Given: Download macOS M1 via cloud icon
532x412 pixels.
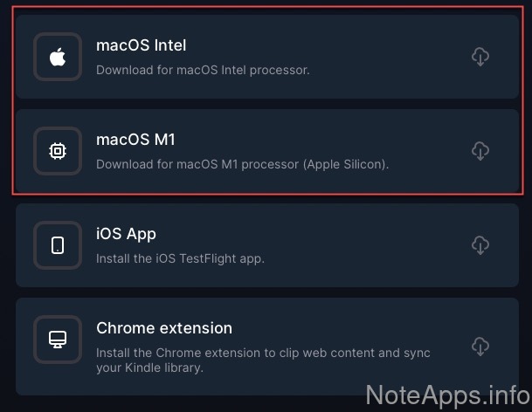Looking at the screenshot, I should point(480,151).
